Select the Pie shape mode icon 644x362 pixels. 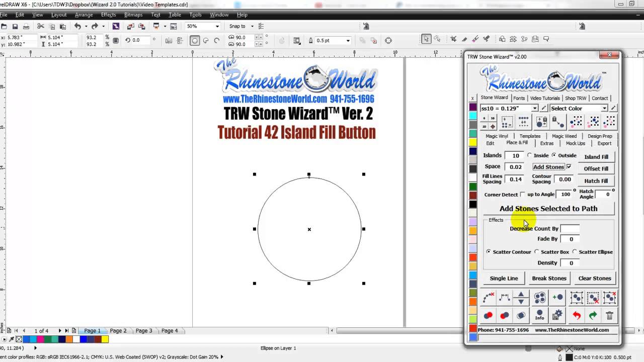click(206, 41)
